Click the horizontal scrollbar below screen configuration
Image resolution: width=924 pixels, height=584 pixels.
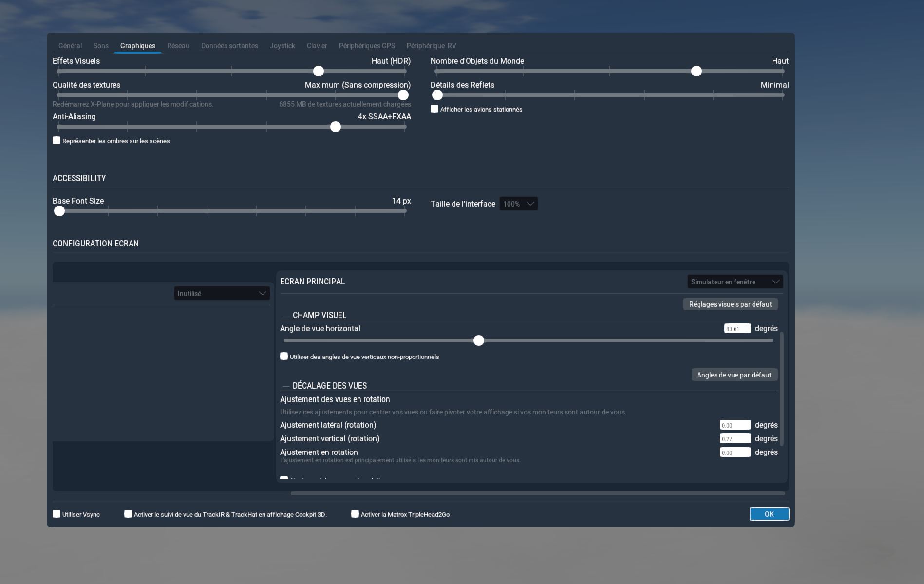538,493
